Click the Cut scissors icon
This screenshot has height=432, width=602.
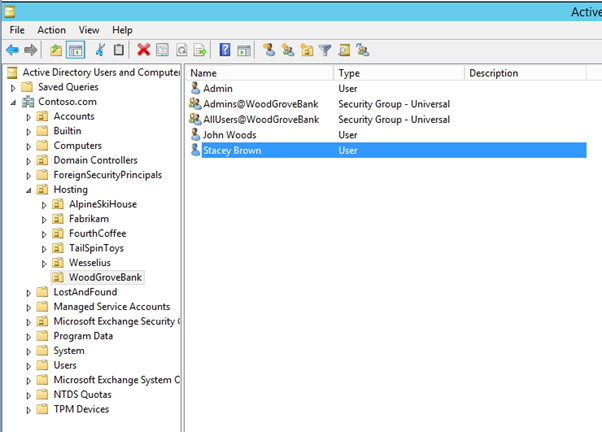coord(100,50)
